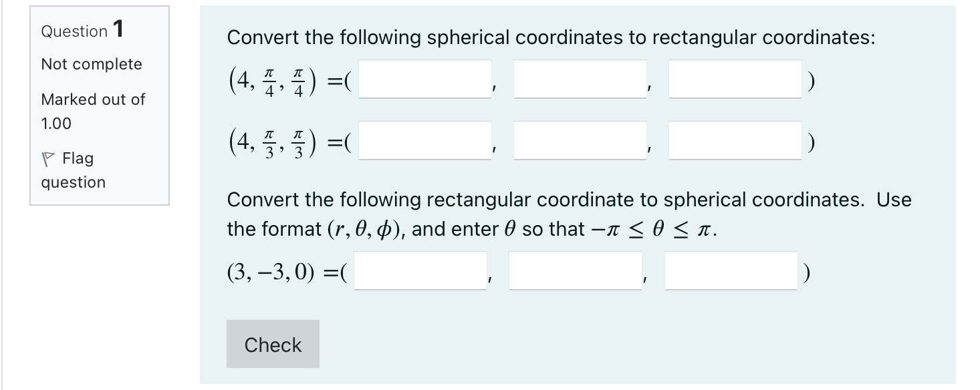The height and width of the screenshot is (390, 980).
Task: Click the r input box for (3, −3, 0)
Action: point(420,270)
